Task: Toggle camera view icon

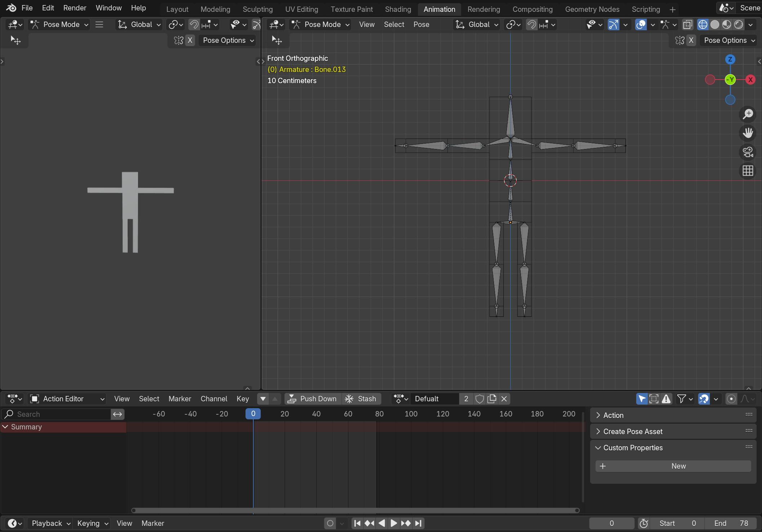Action: click(748, 152)
